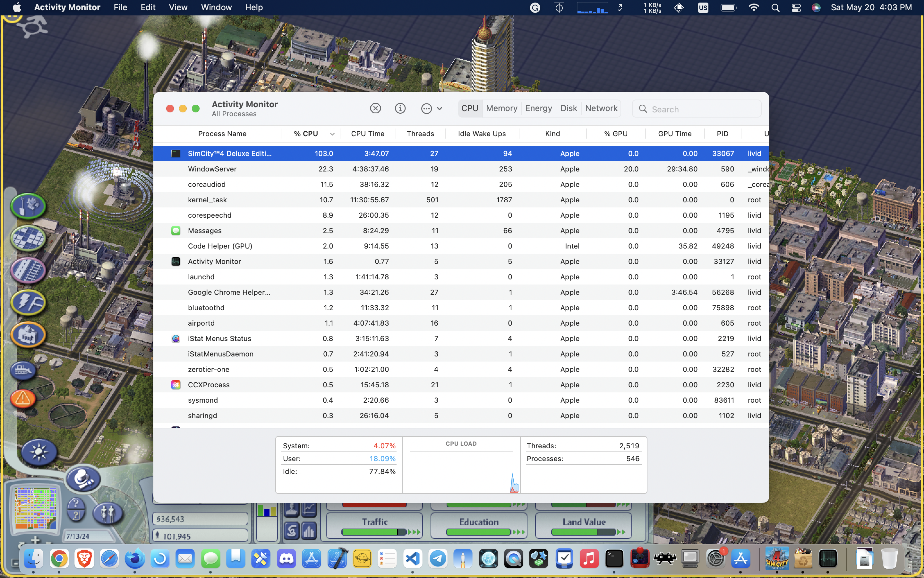Image resolution: width=924 pixels, height=578 pixels.
Task: Open Google Chrome from the Dock
Action: coord(59,559)
